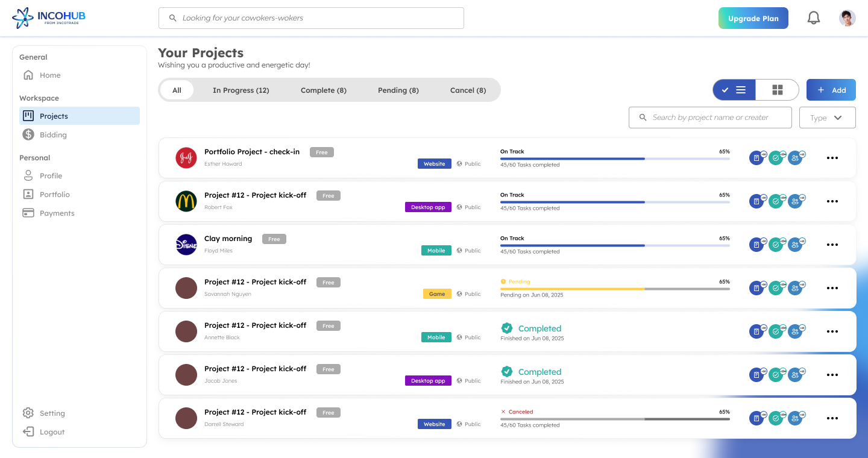The width and height of the screenshot is (868, 458).
Task: Go to Home in the sidebar
Action: [80, 75]
